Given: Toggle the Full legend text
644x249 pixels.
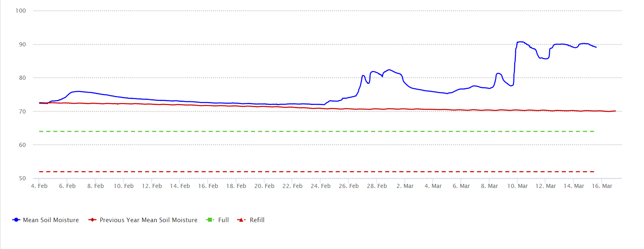Looking at the screenshot, I should [223, 220].
